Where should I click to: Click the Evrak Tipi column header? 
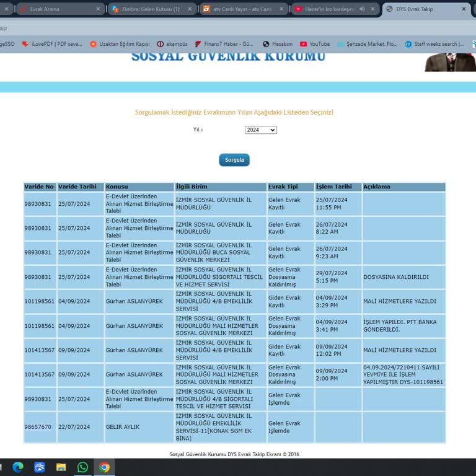291,187
